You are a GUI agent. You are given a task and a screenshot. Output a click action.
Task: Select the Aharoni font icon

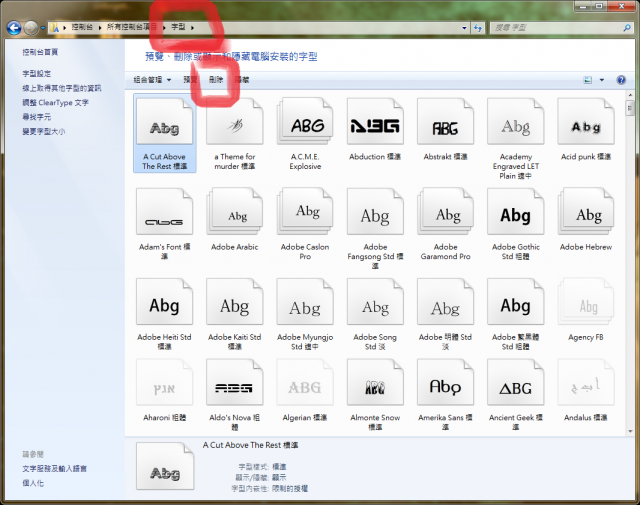point(164,382)
